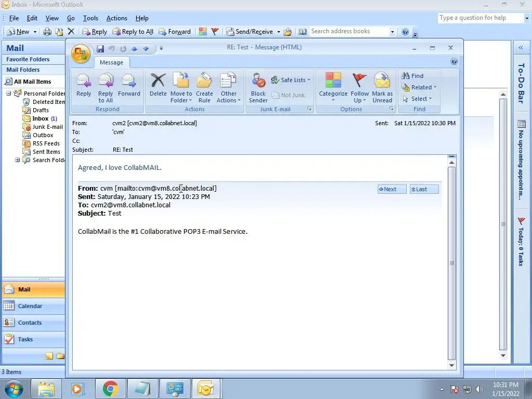
Task: Open Outlook Help icon in main toolbar
Action: 405,32
